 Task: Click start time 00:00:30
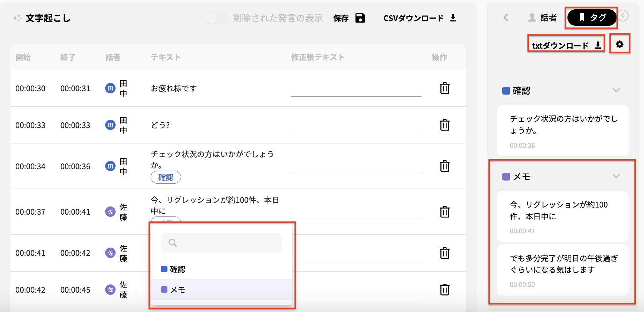(x=30, y=88)
